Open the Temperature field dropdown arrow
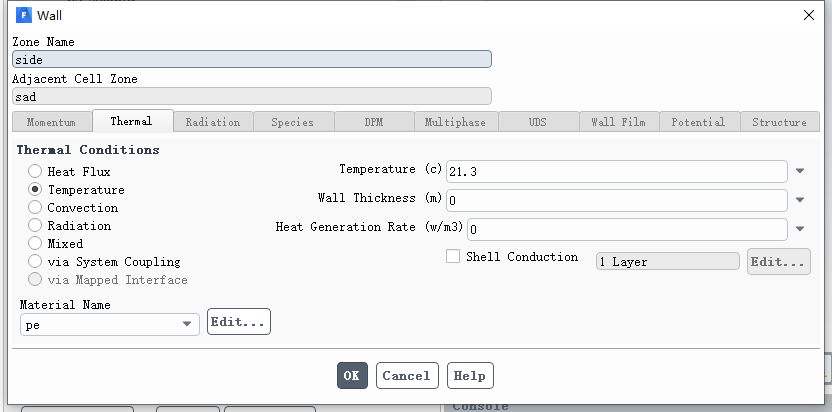 point(800,171)
